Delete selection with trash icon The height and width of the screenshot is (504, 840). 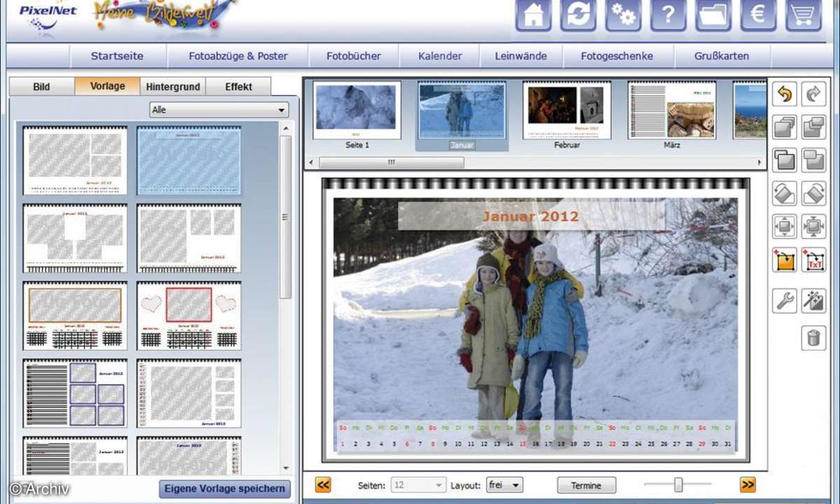813,337
